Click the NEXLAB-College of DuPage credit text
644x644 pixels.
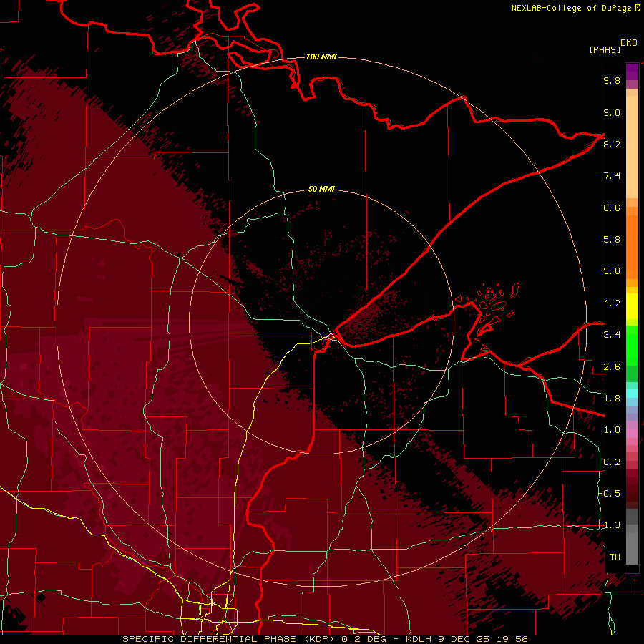pyautogui.click(x=571, y=8)
